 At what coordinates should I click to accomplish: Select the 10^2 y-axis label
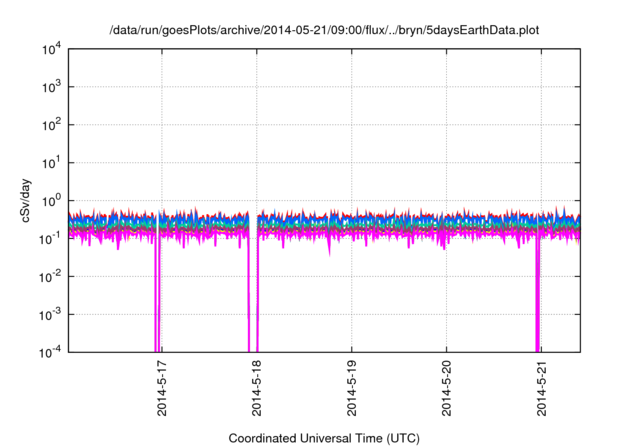click(51, 125)
